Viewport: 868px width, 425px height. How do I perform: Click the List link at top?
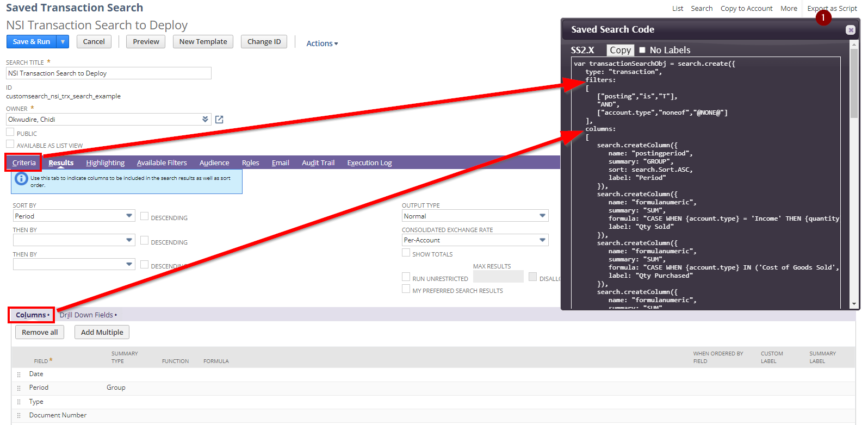(678, 8)
